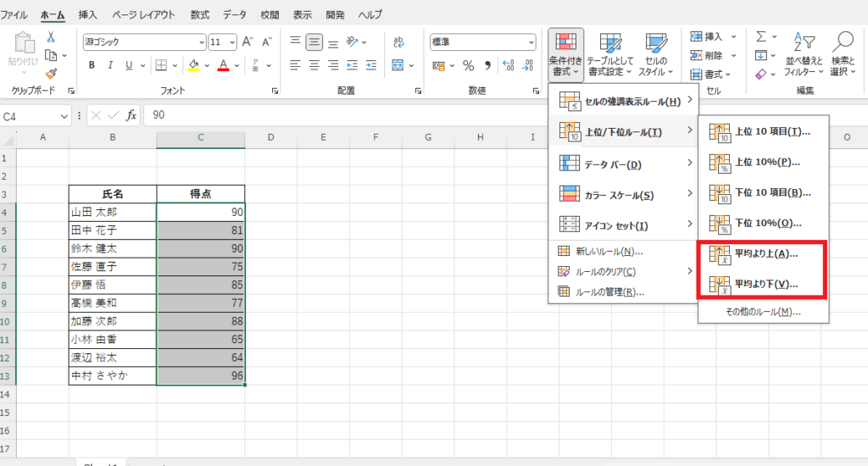The width and height of the screenshot is (868, 466).
Task: Click the Format Painter brush icon
Action: click(51, 74)
